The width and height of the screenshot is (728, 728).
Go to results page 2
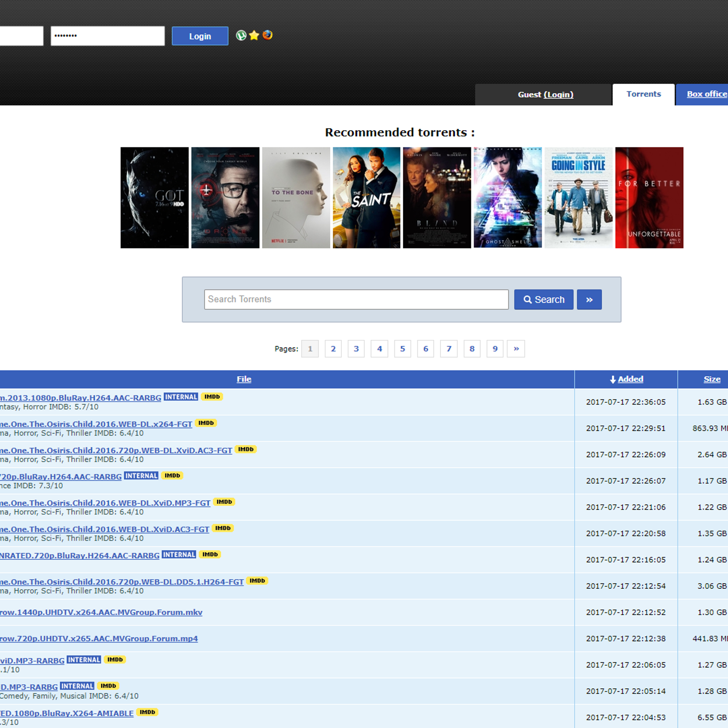coord(333,349)
